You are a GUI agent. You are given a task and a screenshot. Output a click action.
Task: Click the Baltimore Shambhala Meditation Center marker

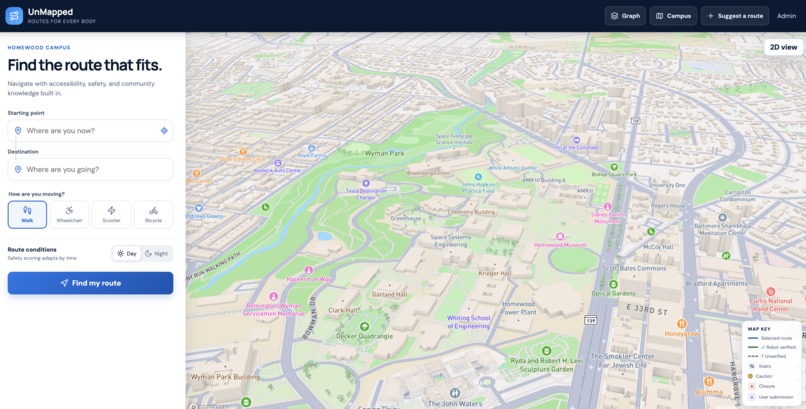tap(722, 218)
